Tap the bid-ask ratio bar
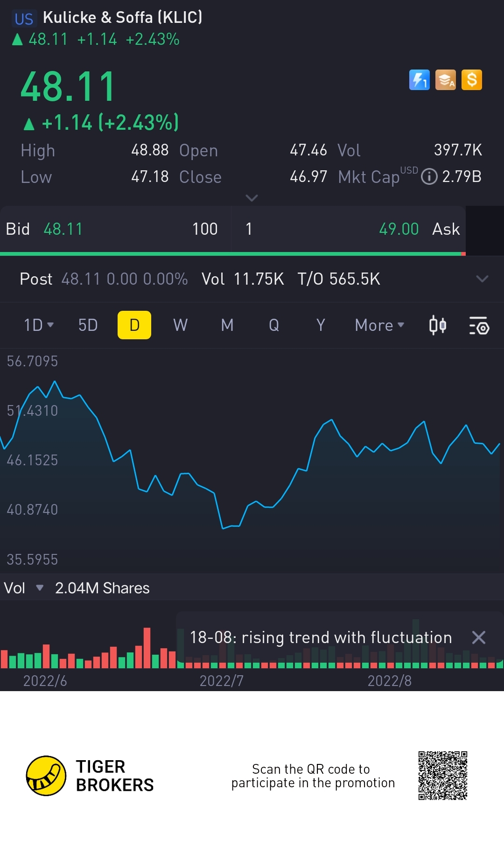The image size is (504, 861). (x=233, y=254)
